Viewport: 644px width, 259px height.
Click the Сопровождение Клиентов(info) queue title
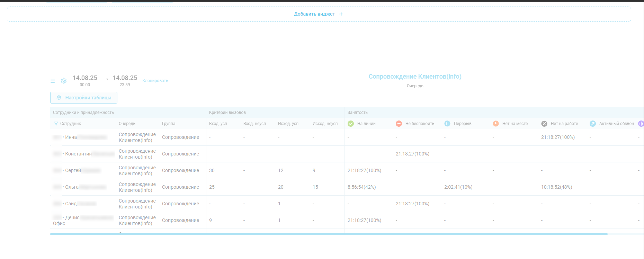(415, 77)
